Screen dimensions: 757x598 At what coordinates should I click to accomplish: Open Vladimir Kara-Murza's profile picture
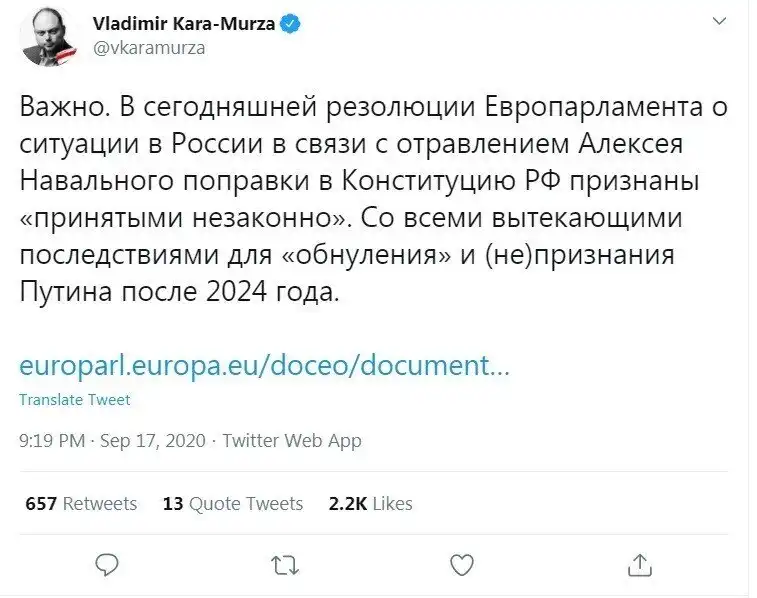(48, 38)
